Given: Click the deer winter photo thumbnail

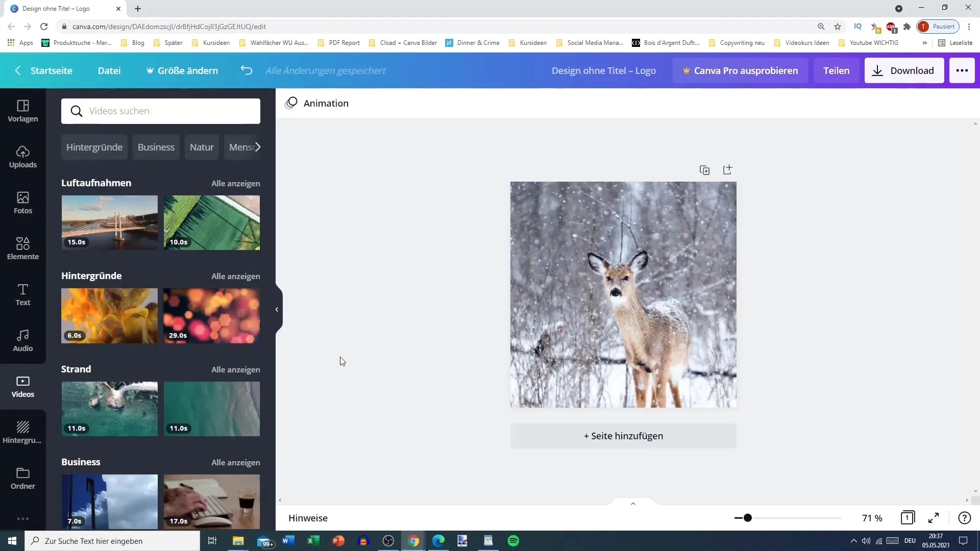Looking at the screenshot, I should tap(623, 295).
